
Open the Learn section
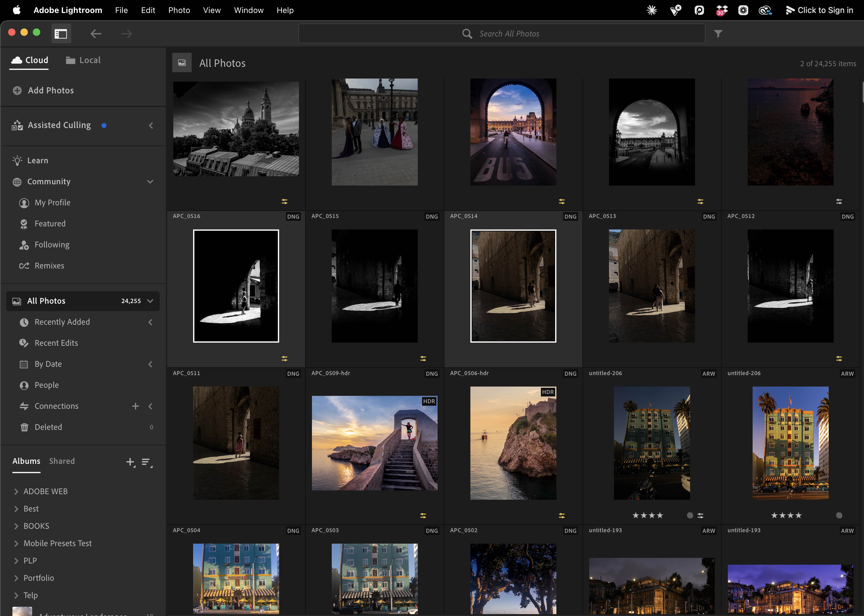(x=30, y=160)
